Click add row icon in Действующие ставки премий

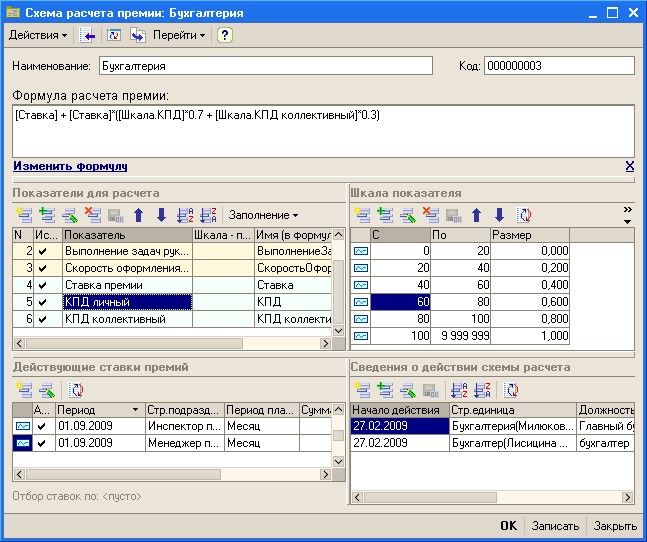pyautogui.click(x=23, y=390)
